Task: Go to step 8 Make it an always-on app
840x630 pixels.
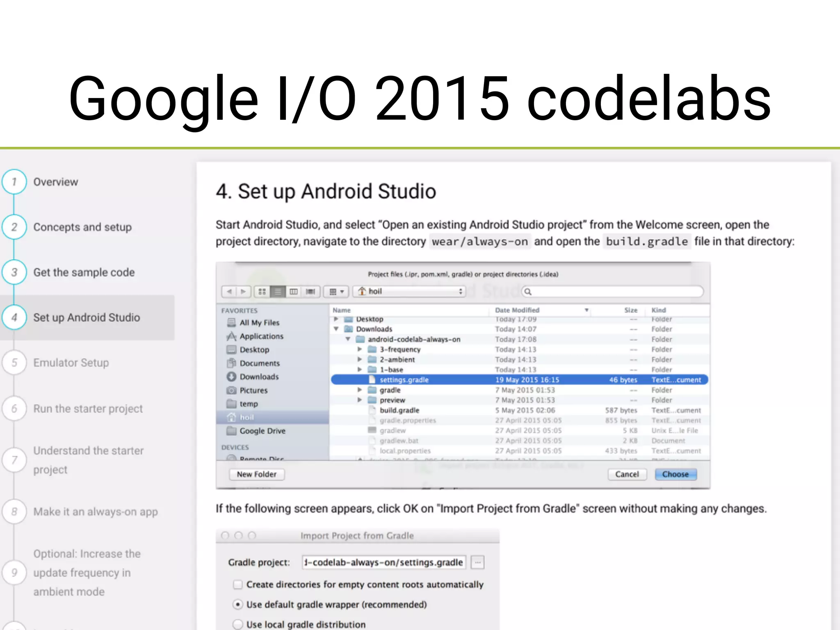Action: coord(81,511)
